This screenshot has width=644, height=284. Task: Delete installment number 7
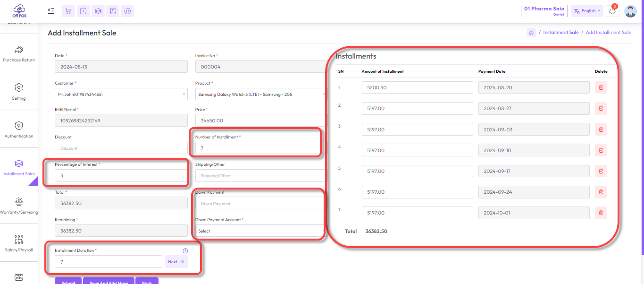pyautogui.click(x=601, y=213)
